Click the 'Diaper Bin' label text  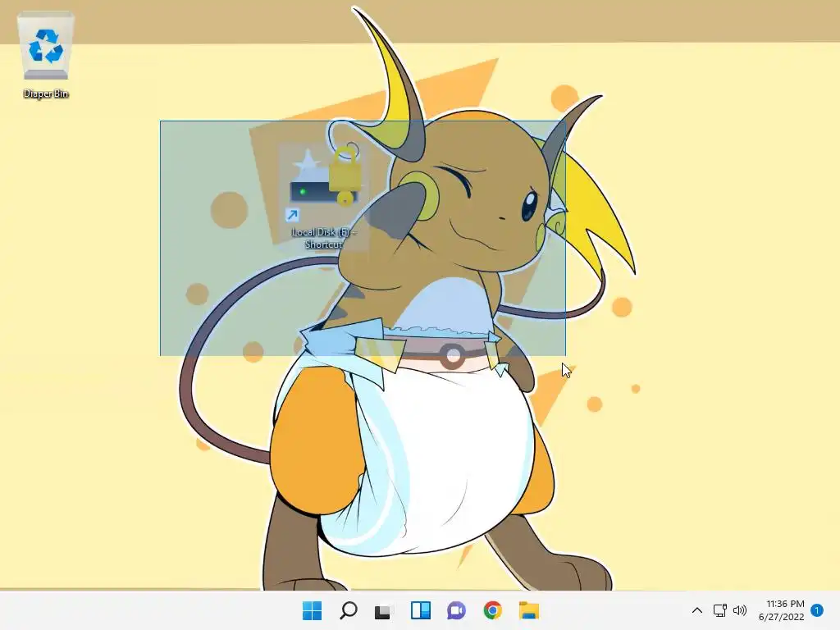[x=46, y=94]
